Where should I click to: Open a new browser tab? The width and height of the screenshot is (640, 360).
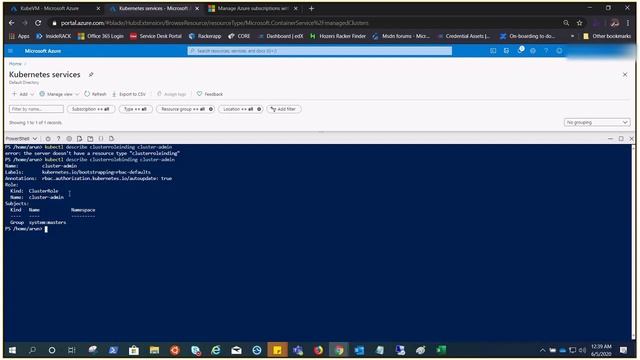coord(311,8)
